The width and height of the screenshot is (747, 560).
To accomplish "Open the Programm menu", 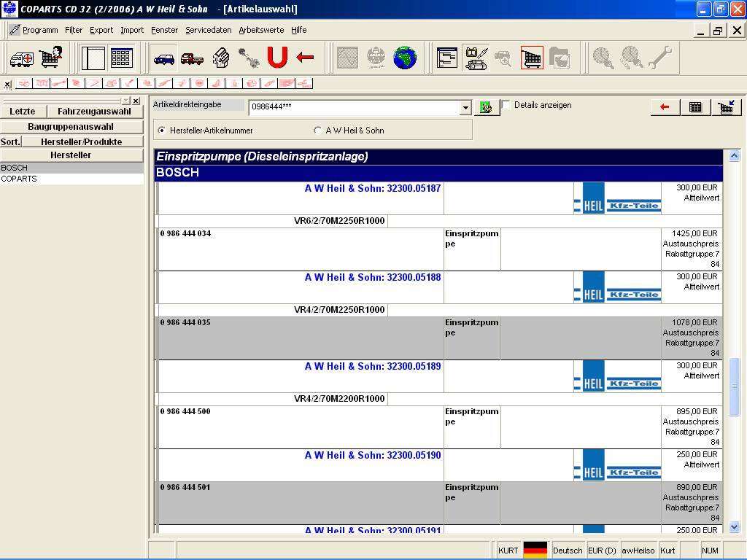I will (x=40, y=30).
